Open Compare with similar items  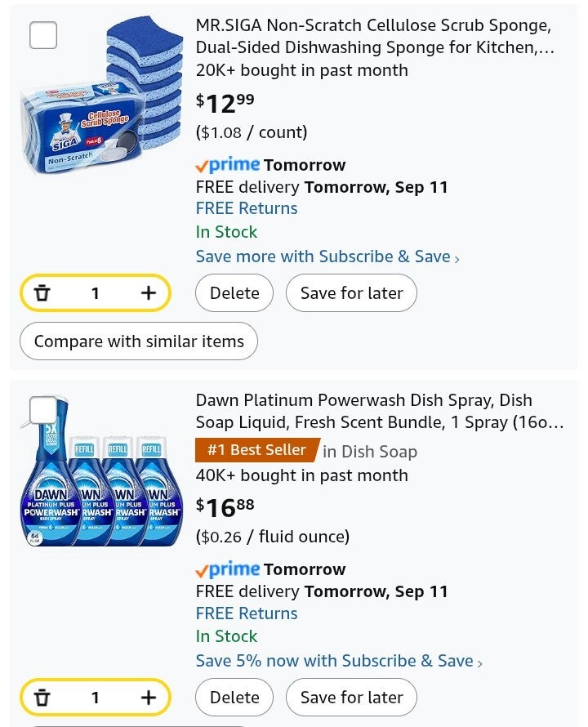click(139, 341)
